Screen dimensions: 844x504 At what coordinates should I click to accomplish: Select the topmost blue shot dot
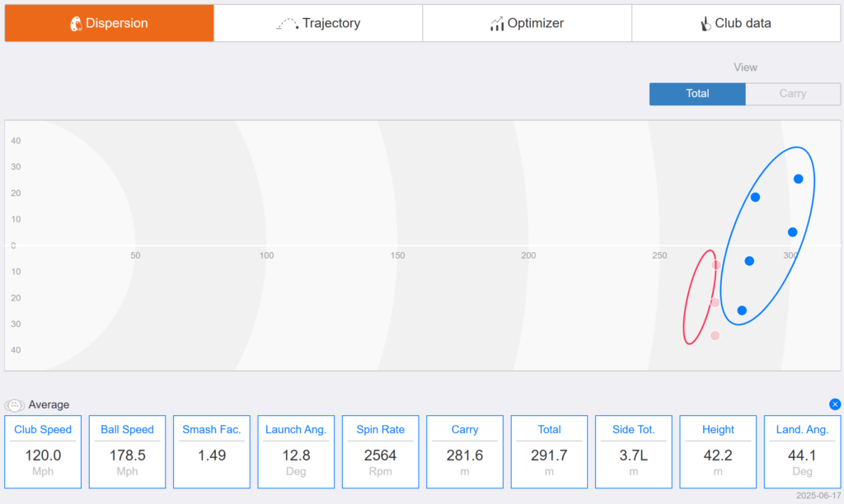[x=798, y=179]
